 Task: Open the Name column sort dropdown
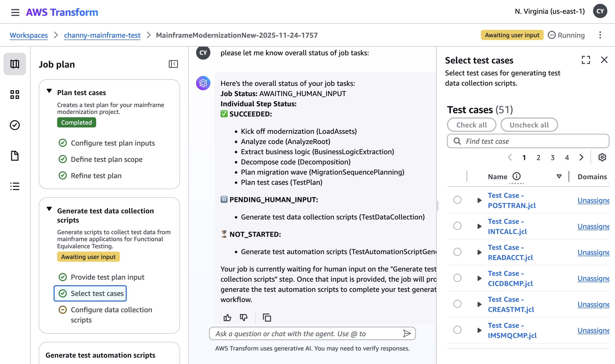(x=559, y=176)
